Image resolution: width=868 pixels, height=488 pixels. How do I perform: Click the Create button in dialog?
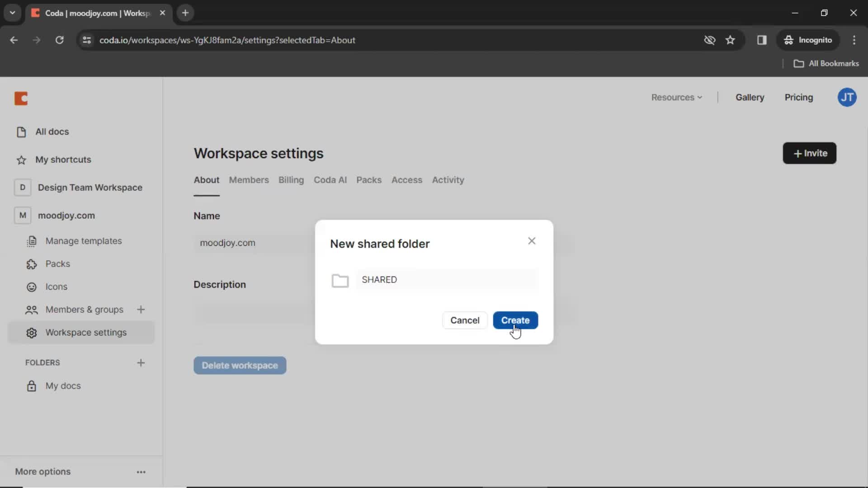pyautogui.click(x=516, y=320)
